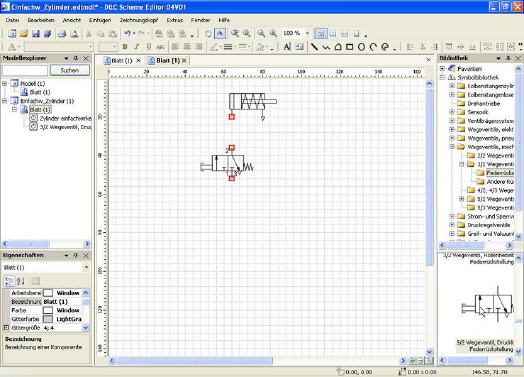Open the Blatt (1) properties object dropdown

point(86,267)
